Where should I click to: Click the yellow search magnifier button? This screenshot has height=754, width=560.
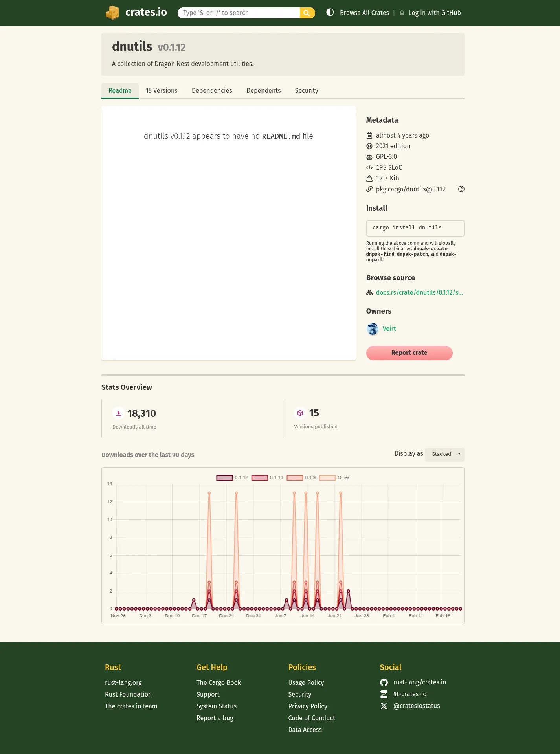(x=307, y=13)
